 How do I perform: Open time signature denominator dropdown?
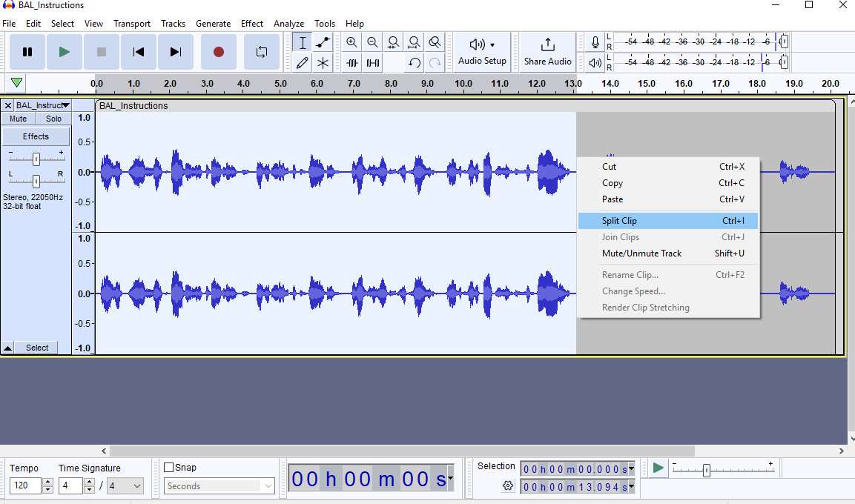pos(125,485)
